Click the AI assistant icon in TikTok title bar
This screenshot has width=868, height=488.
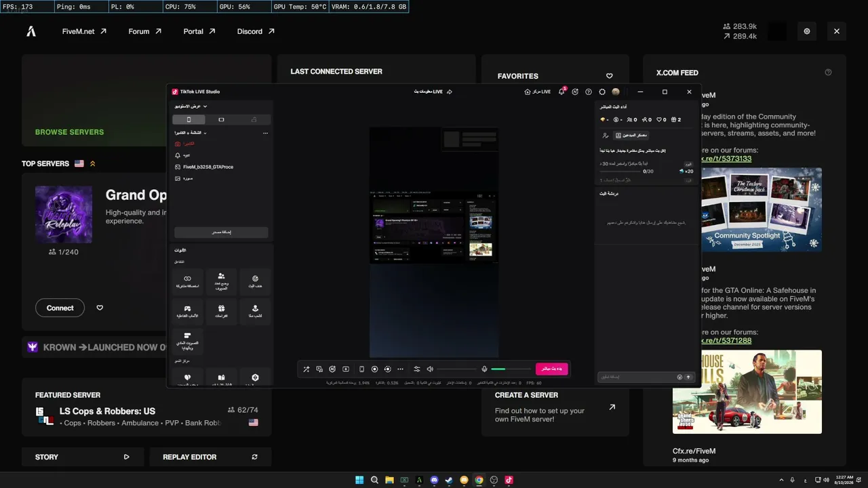click(x=575, y=91)
